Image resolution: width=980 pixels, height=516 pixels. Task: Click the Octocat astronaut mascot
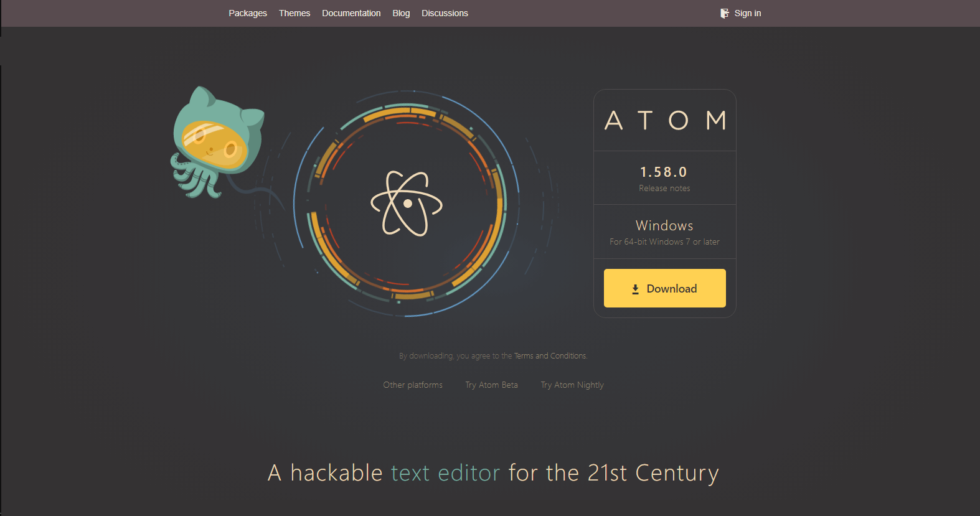218,143
